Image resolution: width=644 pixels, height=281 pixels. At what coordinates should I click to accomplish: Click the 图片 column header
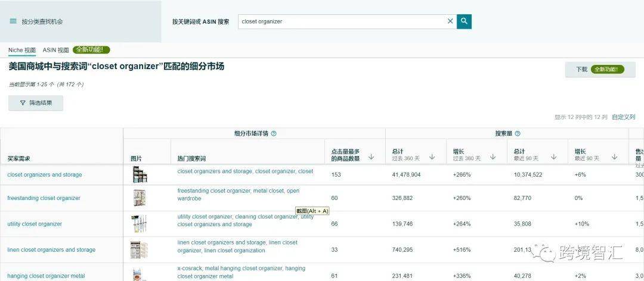tap(137, 158)
